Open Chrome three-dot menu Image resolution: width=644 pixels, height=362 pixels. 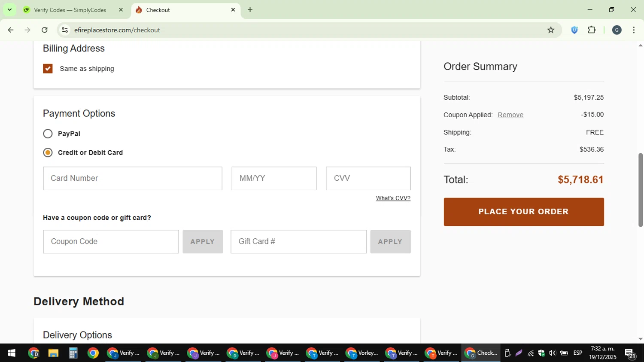[x=634, y=30]
